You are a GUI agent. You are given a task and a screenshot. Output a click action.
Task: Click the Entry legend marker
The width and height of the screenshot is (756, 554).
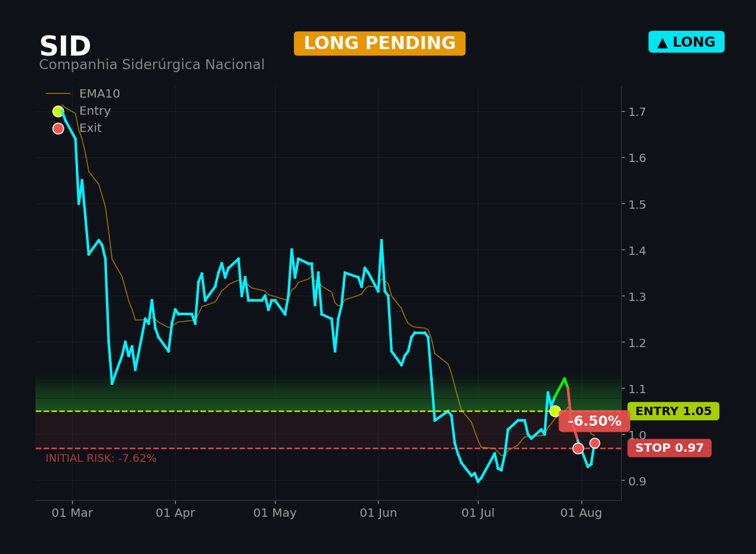[x=58, y=111]
